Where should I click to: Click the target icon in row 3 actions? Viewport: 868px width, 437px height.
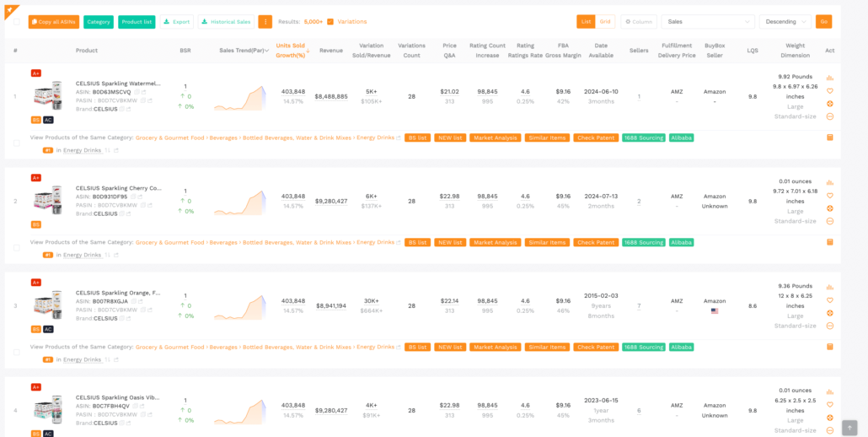click(x=829, y=313)
